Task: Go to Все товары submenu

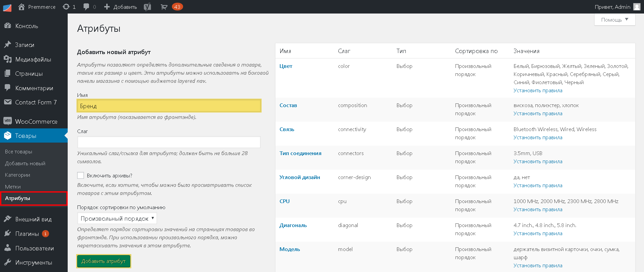Action: tap(19, 152)
